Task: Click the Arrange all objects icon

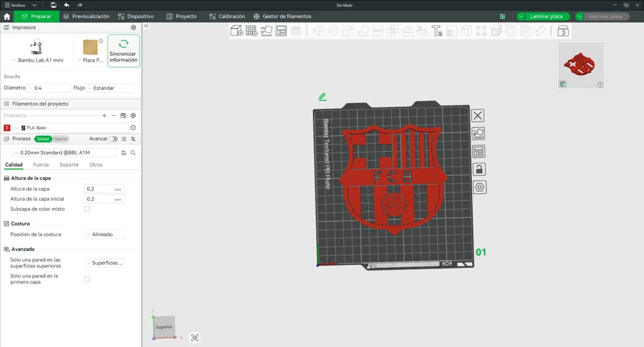Action: [281, 31]
